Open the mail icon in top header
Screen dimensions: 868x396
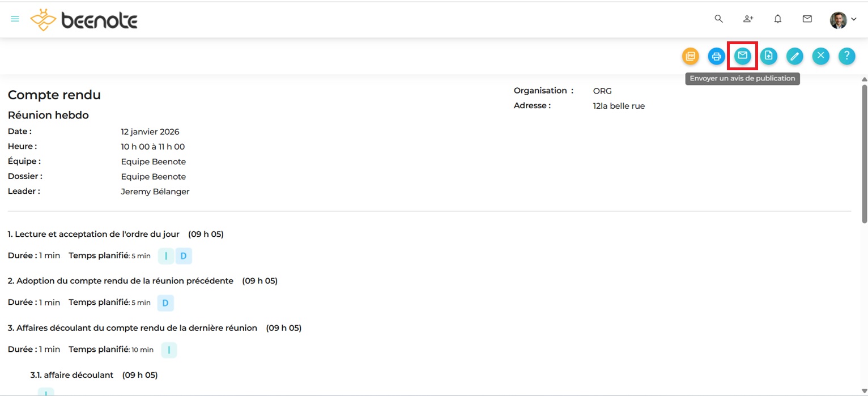[807, 19]
